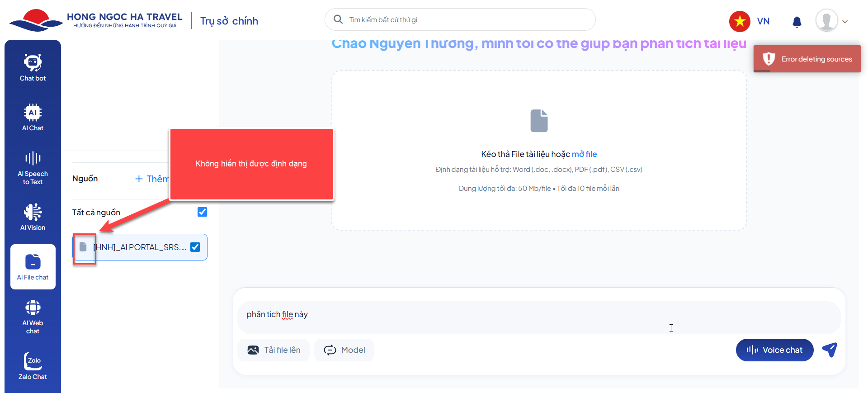868x393 pixels.
Task: Send message with paper plane icon
Action: (830, 350)
